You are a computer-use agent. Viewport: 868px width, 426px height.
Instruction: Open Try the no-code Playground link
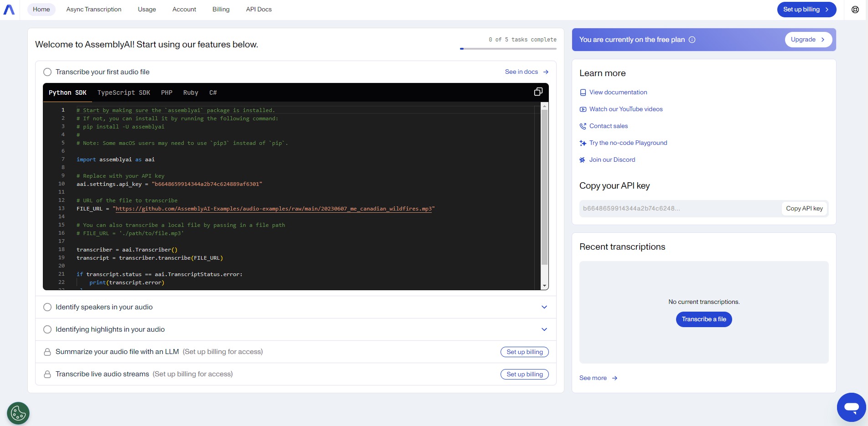628,143
